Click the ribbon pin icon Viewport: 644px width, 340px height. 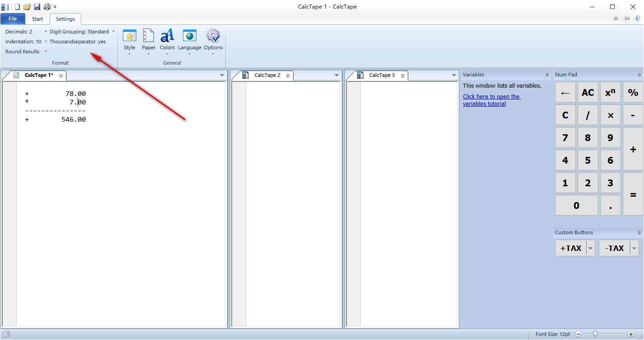626,19
